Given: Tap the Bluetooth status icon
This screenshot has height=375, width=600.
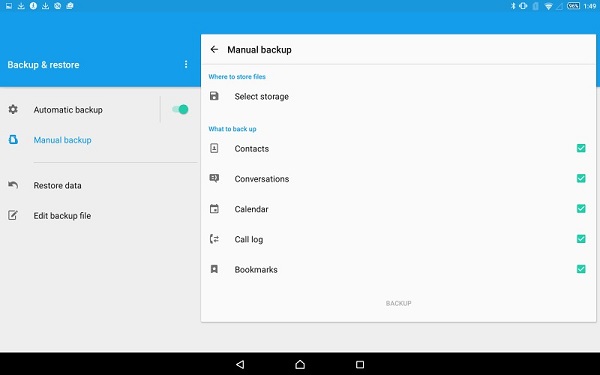Looking at the screenshot, I should (x=513, y=6).
